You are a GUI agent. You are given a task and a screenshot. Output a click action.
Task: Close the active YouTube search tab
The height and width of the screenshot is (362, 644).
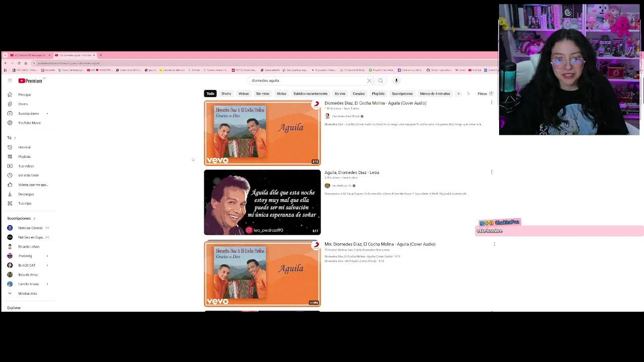point(94,55)
